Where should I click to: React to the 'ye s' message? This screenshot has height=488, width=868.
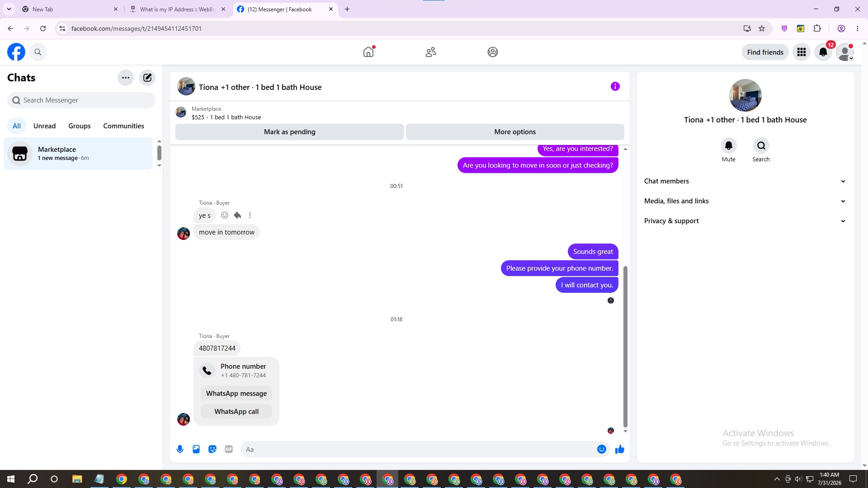click(225, 215)
